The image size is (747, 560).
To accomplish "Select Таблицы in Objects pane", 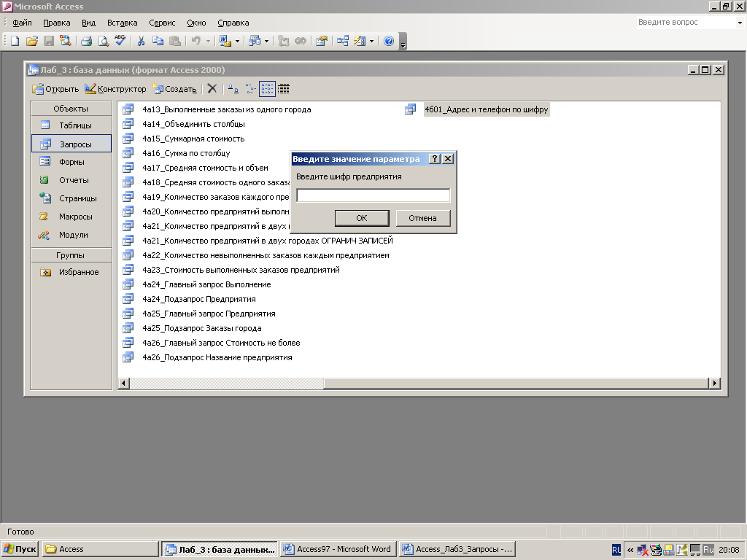I will coord(71,125).
